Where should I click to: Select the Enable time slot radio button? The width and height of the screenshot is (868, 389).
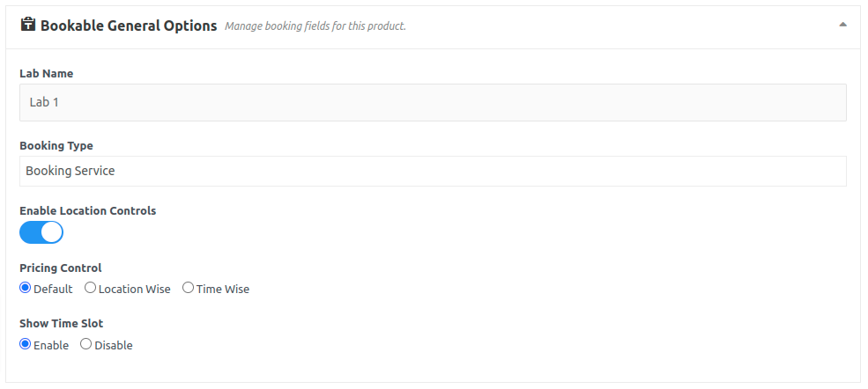coord(26,344)
